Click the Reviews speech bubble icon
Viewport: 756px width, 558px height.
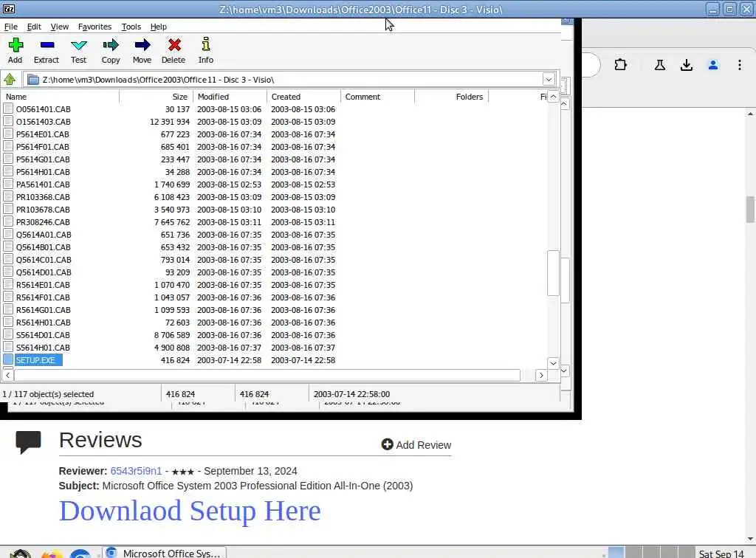pos(29,442)
